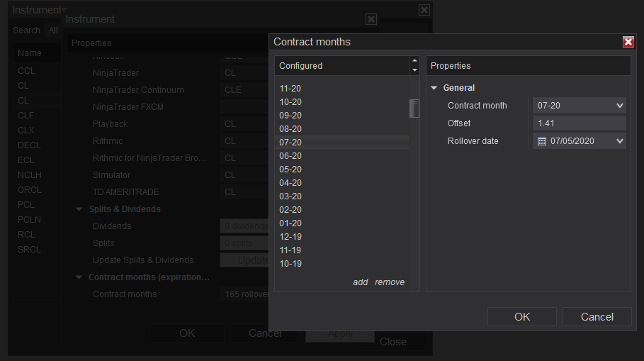
Task: Close the Instrument window
Action: 371,19
